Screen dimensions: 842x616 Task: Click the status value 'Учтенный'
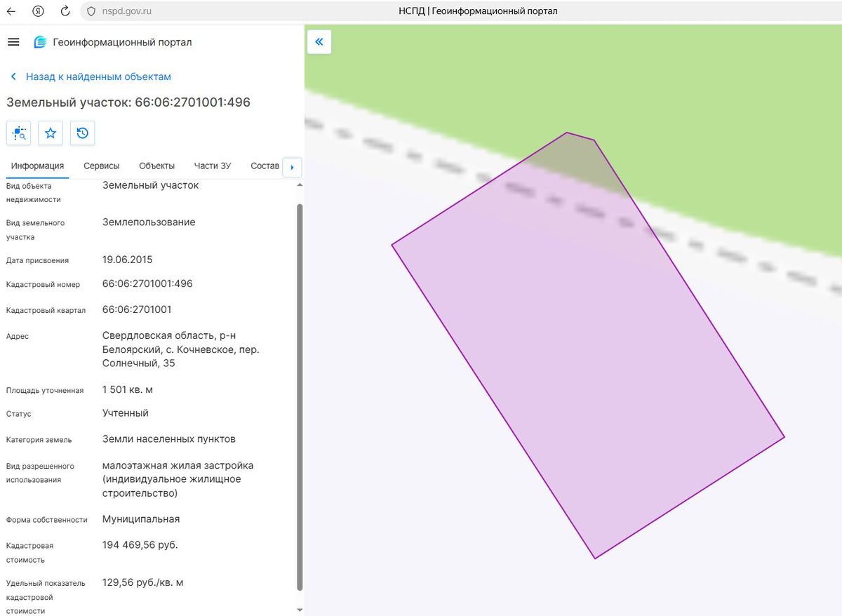click(126, 413)
